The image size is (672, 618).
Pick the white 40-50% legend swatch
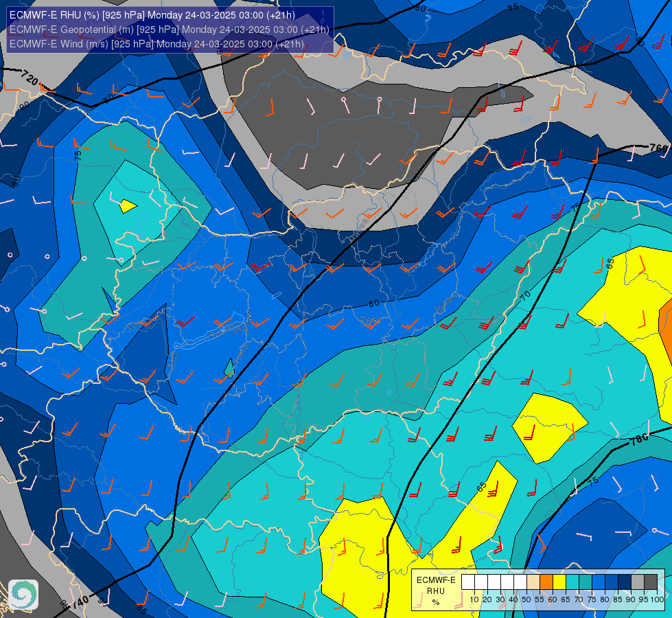(x=520, y=582)
